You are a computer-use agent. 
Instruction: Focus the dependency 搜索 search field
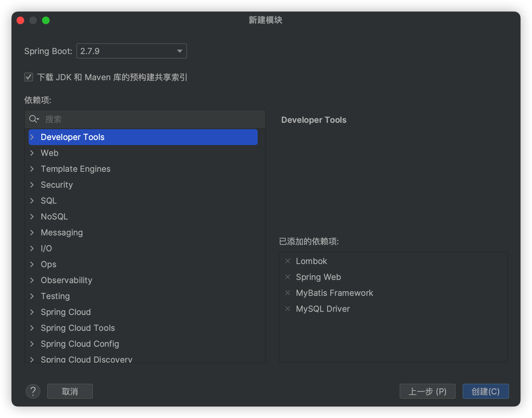click(x=145, y=119)
